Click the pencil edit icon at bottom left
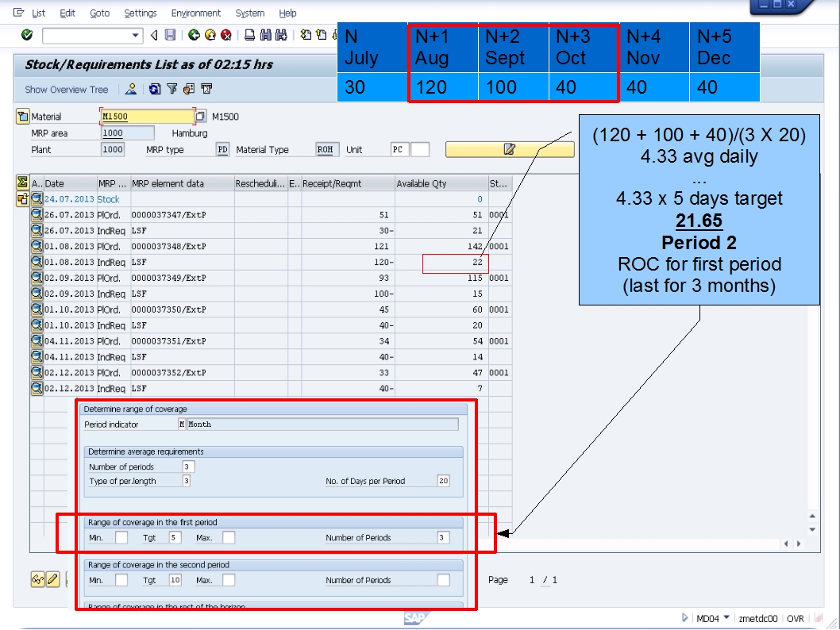Image resolution: width=840 pixels, height=630 pixels. point(52,579)
